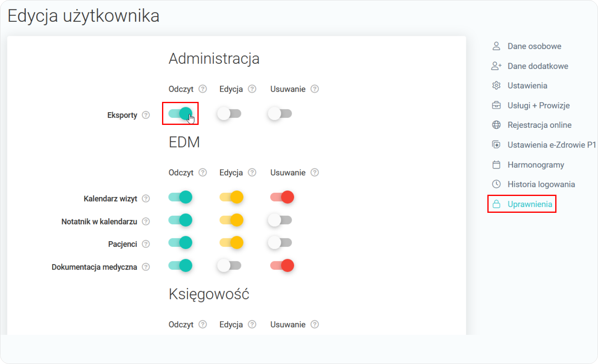The width and height of the screenshot is (598, 364).
Task: Show help for Eksporty row
Action: click(146, 115)
